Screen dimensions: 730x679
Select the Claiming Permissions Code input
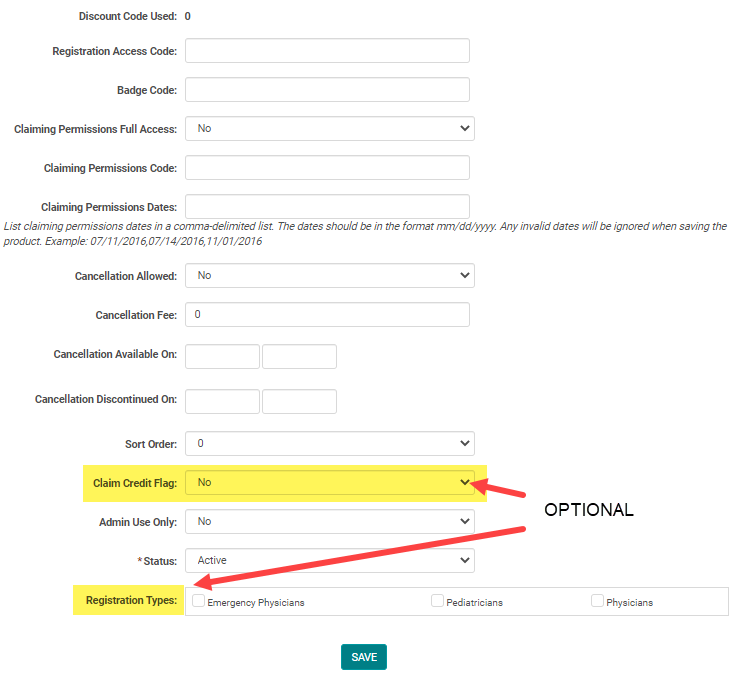[x=327, y=168]
